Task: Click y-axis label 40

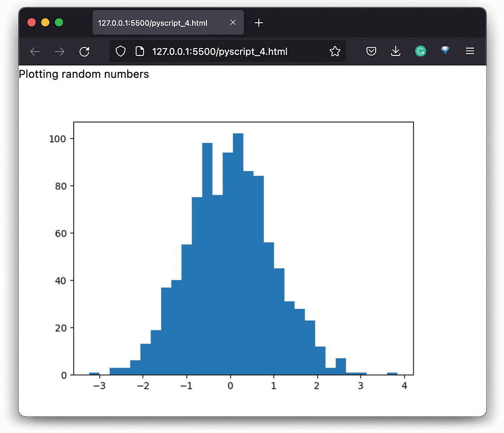Action: tap(61, 281)
